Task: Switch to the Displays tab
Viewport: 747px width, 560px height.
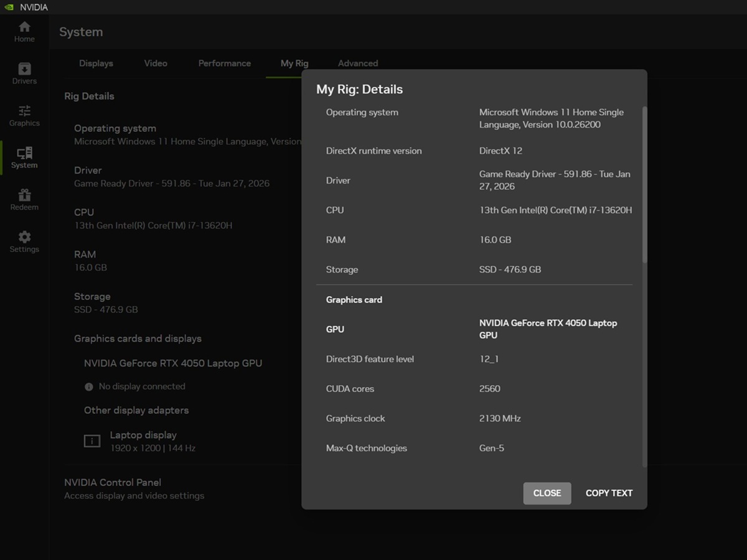Action: point(96,63)
